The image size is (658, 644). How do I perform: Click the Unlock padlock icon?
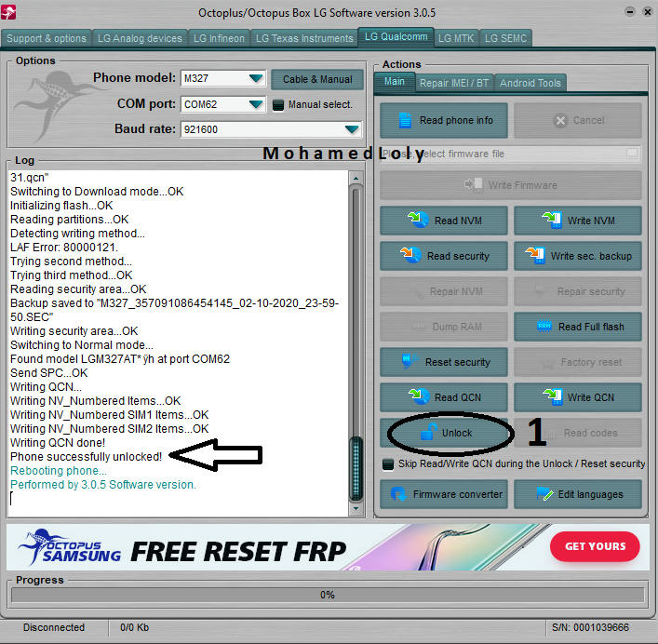pyautogui.click(x=428, y=432)
